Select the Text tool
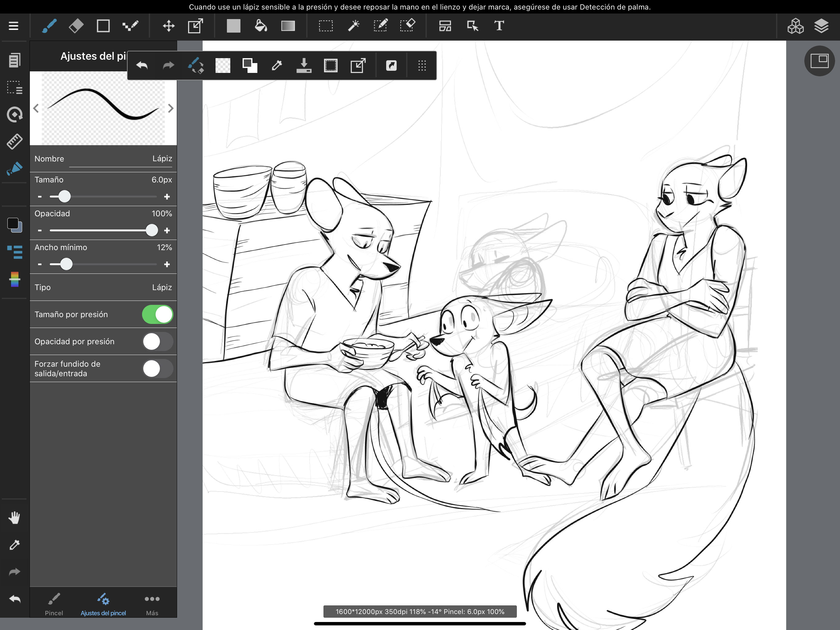Screen dimensions: 840x630 coord(499,26)
